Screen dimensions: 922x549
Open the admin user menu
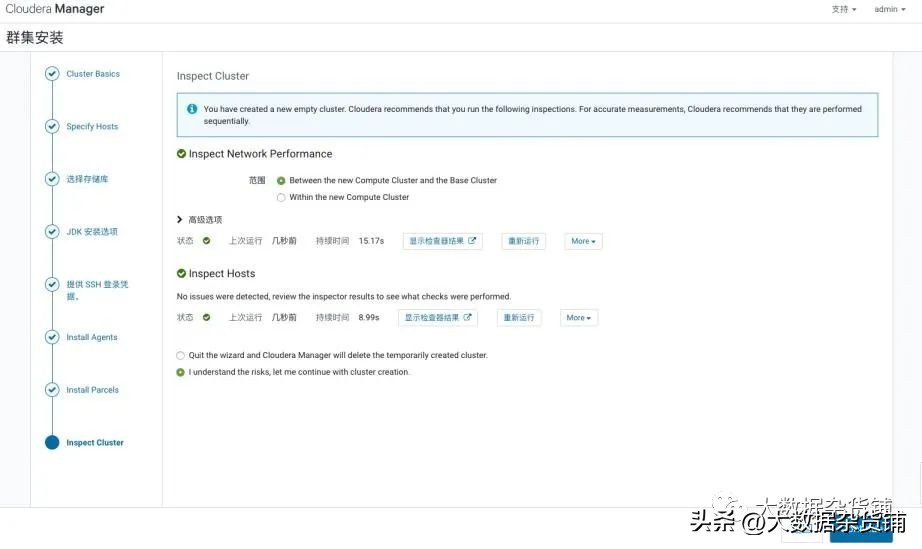pyautogui.click(x=890, y=9)
